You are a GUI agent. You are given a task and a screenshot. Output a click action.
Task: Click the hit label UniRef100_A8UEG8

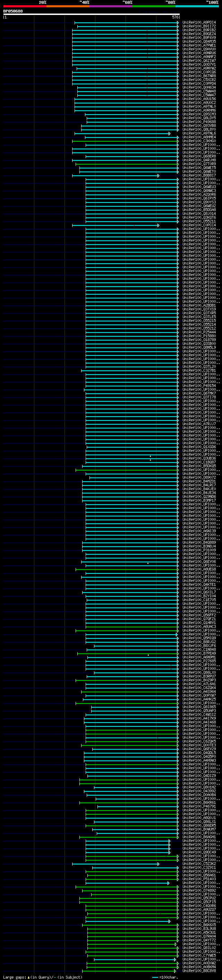pyautogui.click(x=199, y=569)
